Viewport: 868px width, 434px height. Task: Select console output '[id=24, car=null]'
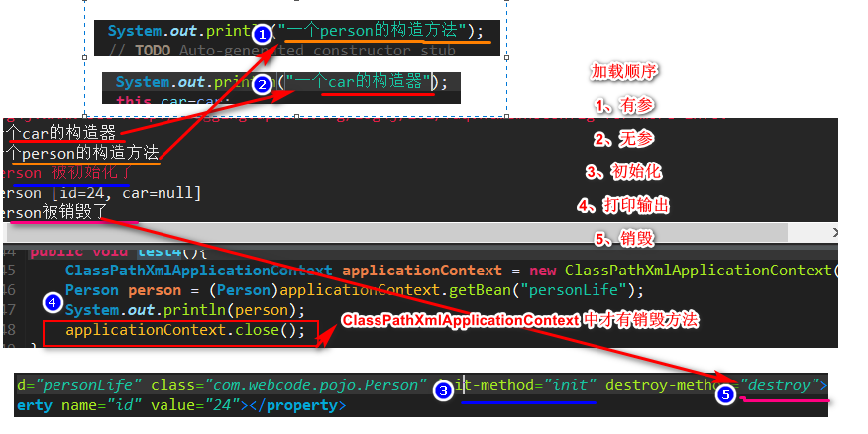point(124,193)
